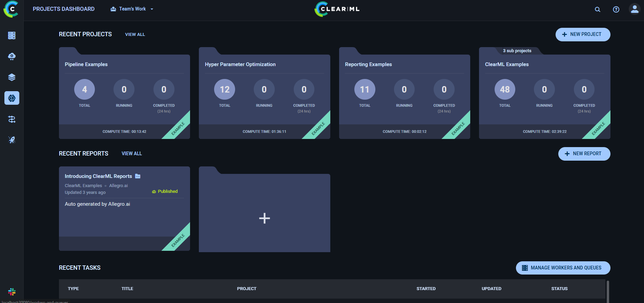Click the Published status label
Screen dimensions: 644x303
pyautogui.click(x=165, y=191)
